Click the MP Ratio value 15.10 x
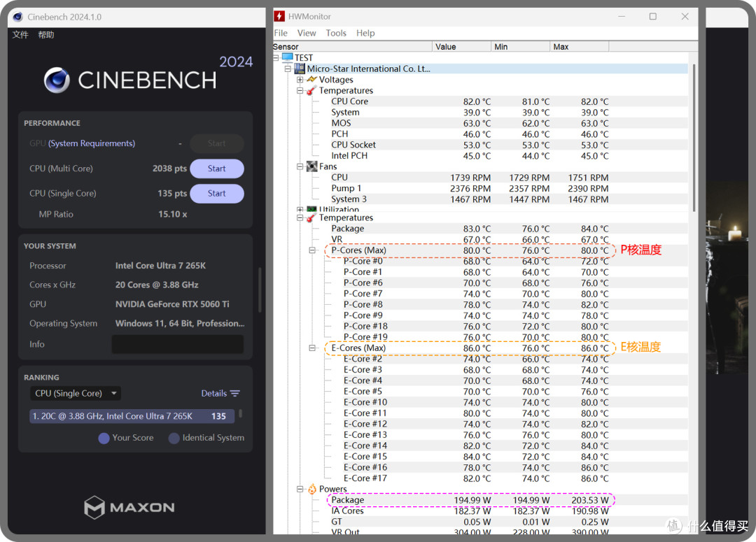The image size is (756, 542). [x=173, y=215]
